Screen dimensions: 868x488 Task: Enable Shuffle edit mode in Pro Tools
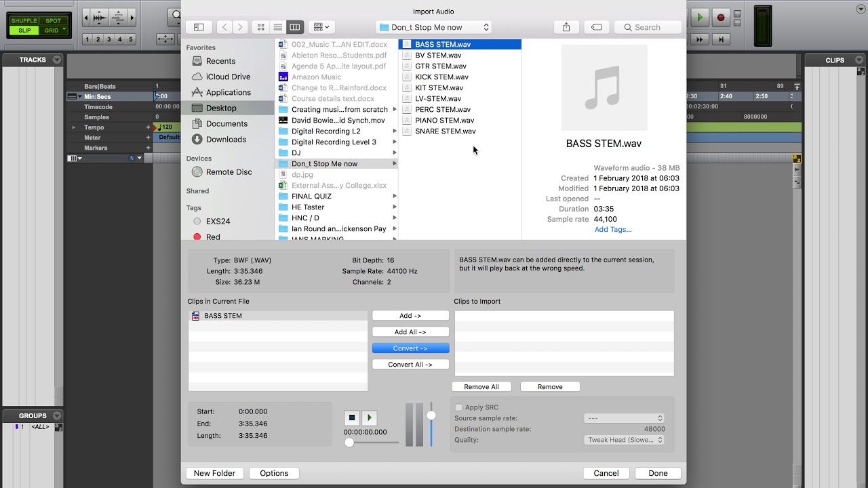point(24,21)
